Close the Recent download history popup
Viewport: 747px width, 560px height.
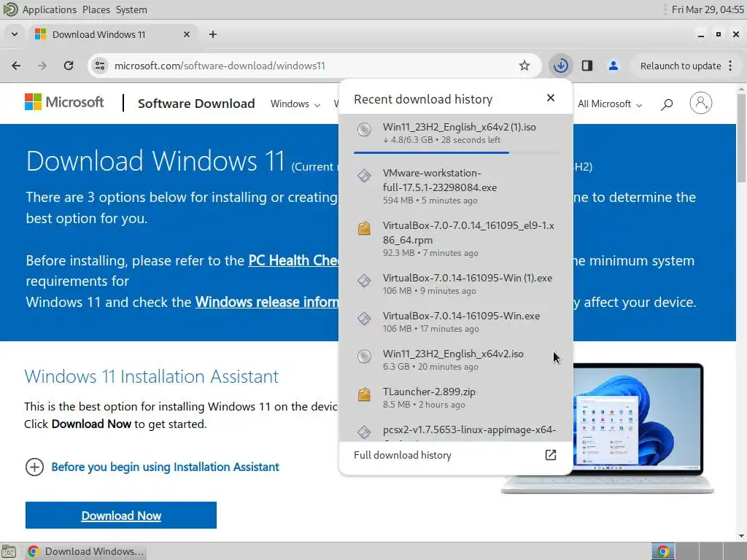click(x=551, y=98)
